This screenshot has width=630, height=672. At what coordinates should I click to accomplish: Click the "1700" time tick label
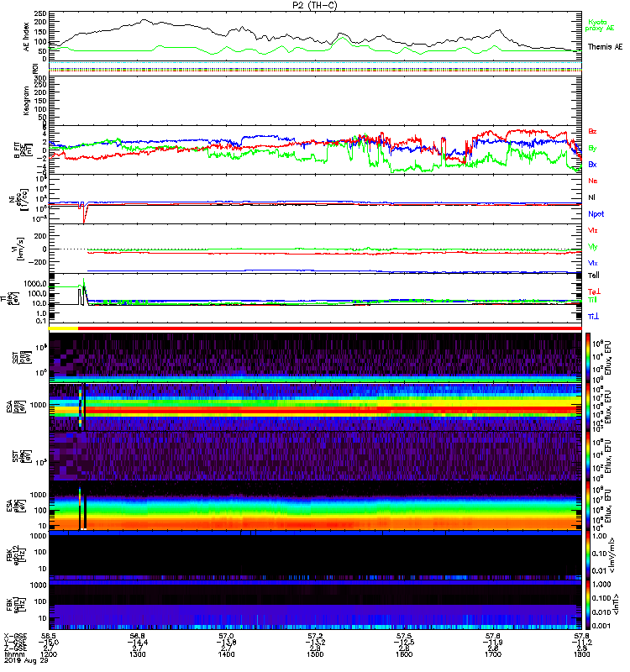pyautogui.click(x=492, y=654)
